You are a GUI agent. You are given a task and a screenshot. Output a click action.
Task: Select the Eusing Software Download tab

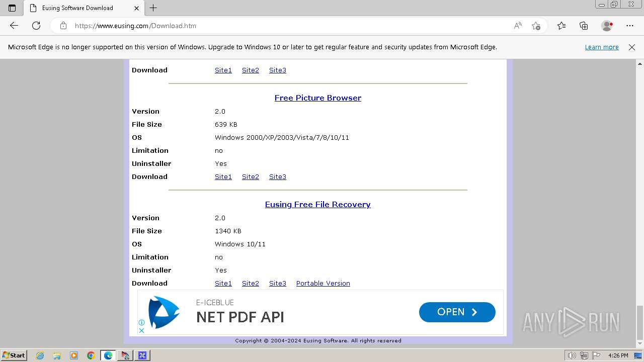pyautogui.click(x=84, y=8)
